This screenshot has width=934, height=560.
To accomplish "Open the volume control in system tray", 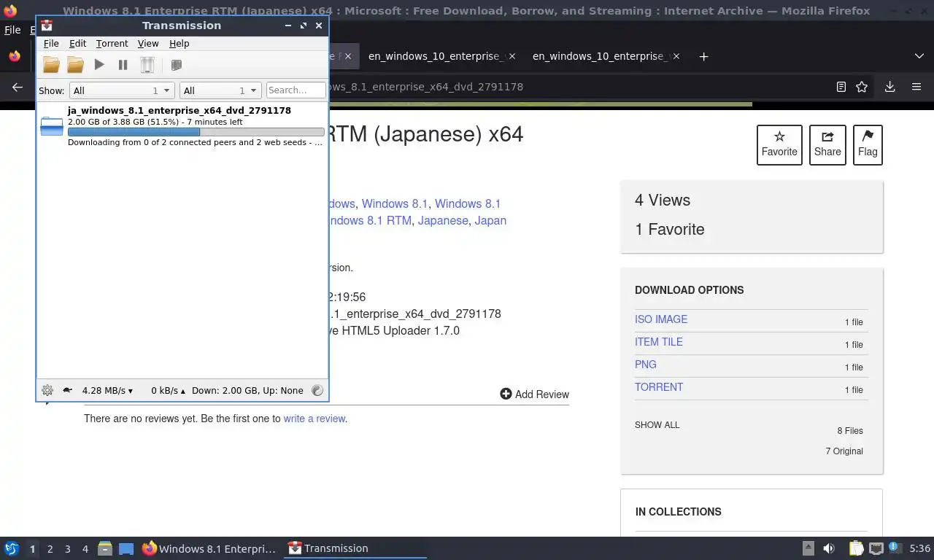I will 829,548.
